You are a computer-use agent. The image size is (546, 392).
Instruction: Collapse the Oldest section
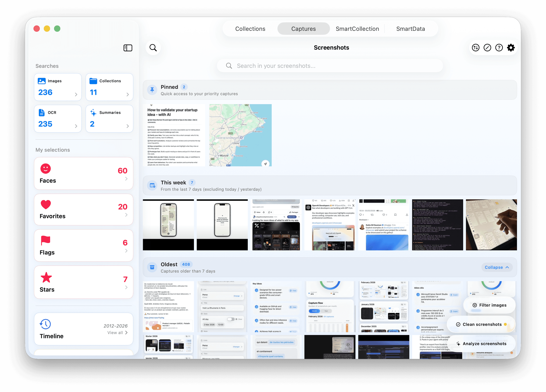point(497,267)
